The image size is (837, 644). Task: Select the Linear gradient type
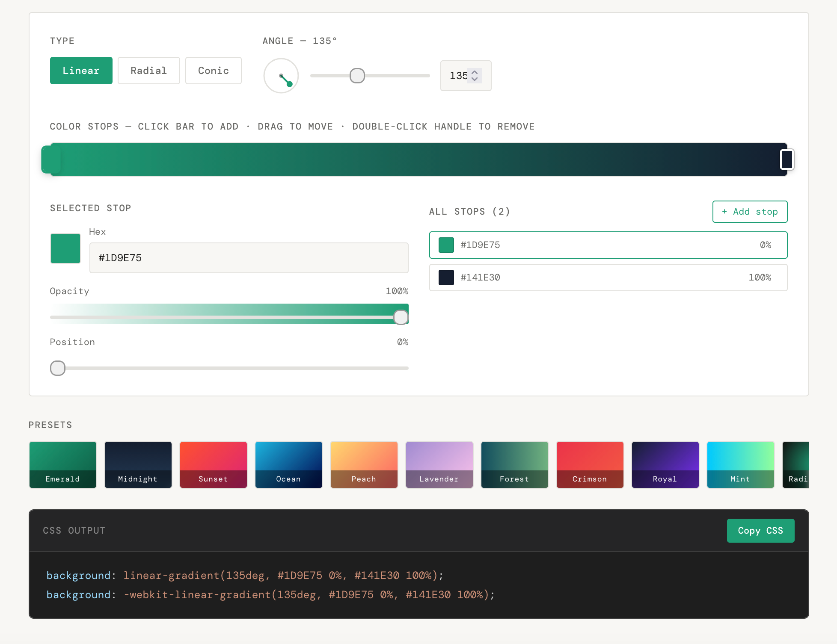point(81,71)
